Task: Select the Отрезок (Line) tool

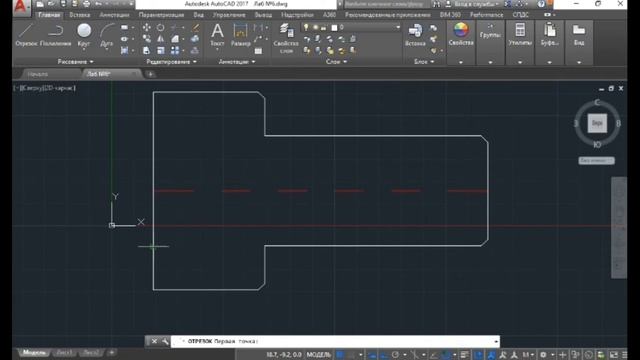Action: tap(26, 34)
